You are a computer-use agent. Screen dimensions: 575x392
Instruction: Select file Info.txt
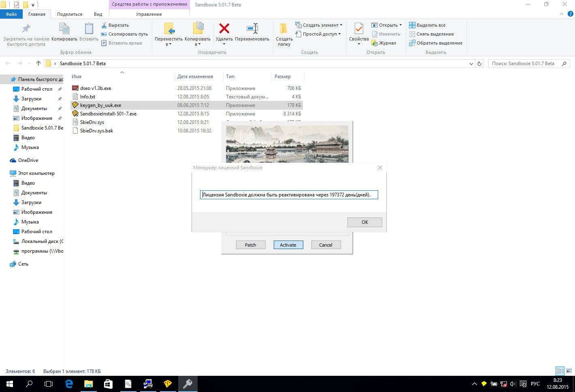pyautogui.click(x=87, y=96)
